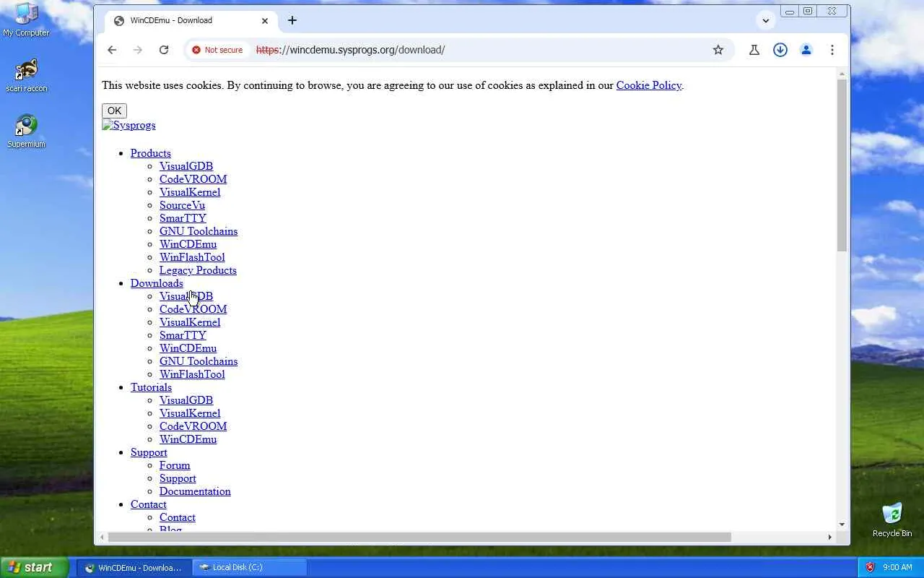This screenshot has height=578, width=924.
Task: Reload the WinCDEmu download page
Action: click(x=164, y=50)
